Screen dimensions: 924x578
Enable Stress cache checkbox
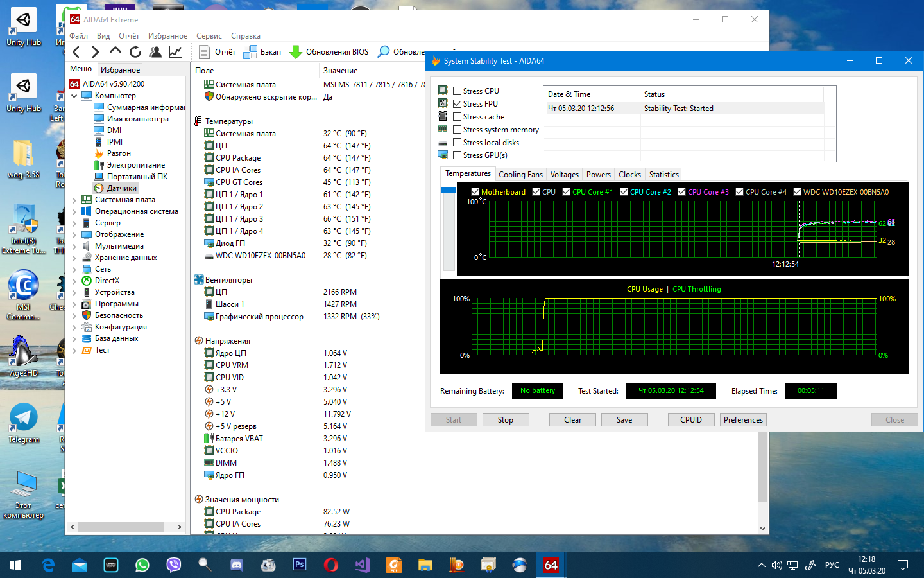tap(458, 117)
